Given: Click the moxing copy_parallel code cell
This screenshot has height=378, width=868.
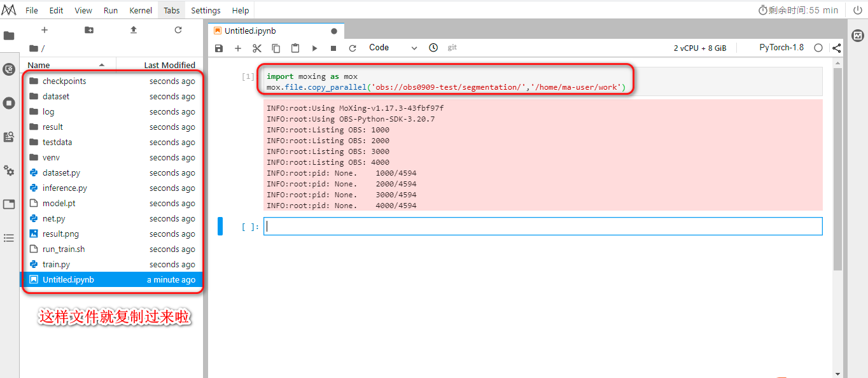Looking at the screenshot, I should (543, 81).
